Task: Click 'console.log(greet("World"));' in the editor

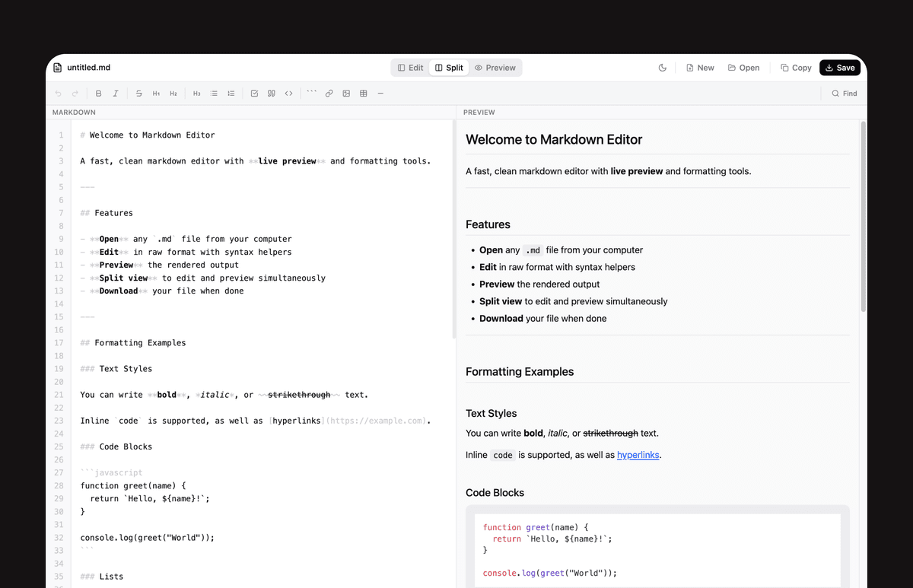Action: [x=148, y=538]
